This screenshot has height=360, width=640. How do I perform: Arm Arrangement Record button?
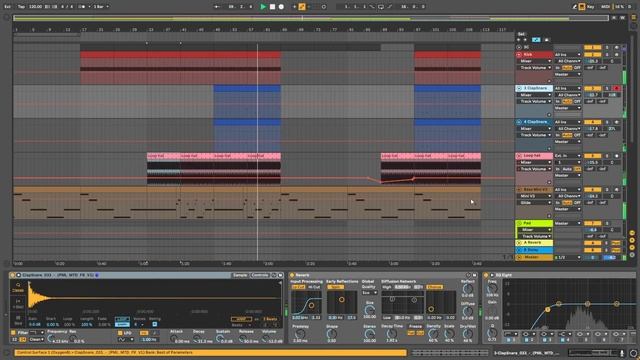point(281,7)
